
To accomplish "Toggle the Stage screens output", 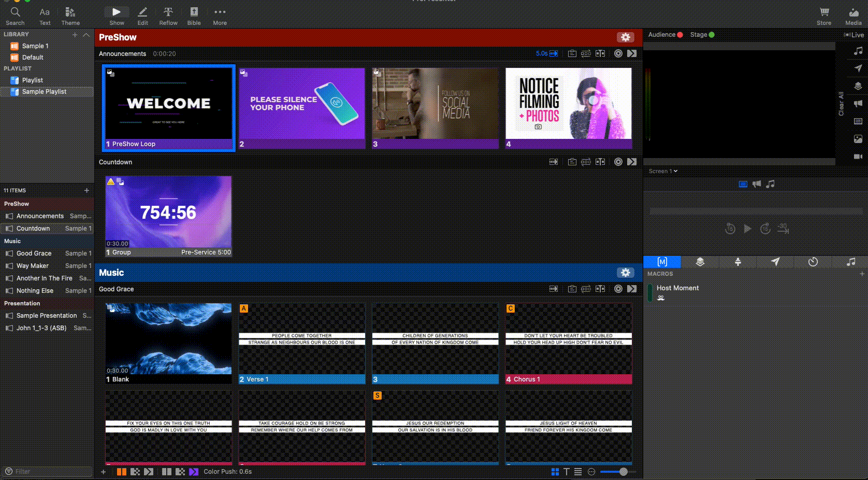I will 702,35.
